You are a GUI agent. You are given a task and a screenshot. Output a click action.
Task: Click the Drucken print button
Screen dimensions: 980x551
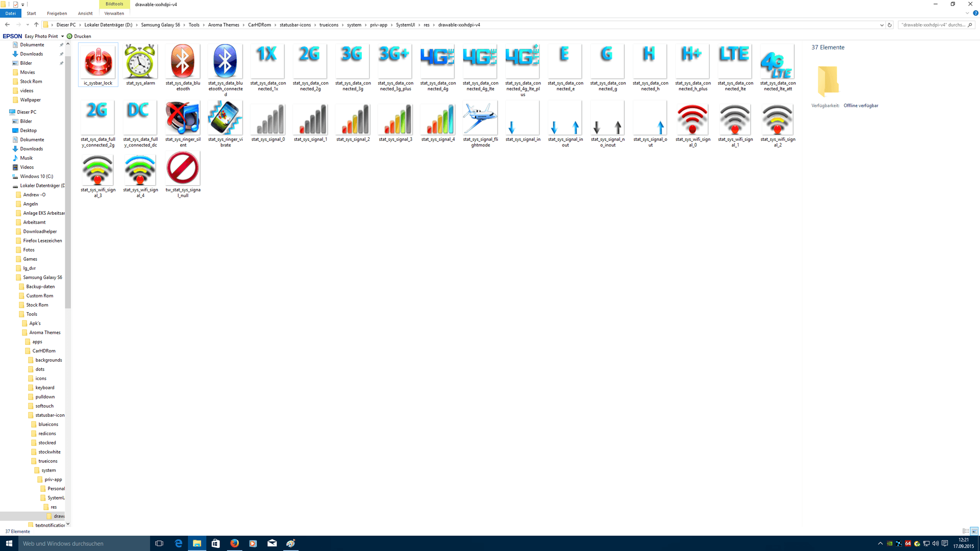coord(79,36)
